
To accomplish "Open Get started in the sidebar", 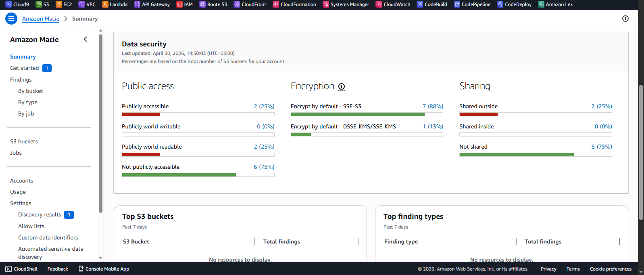I will pyautogui.click(x=25, y=68).
